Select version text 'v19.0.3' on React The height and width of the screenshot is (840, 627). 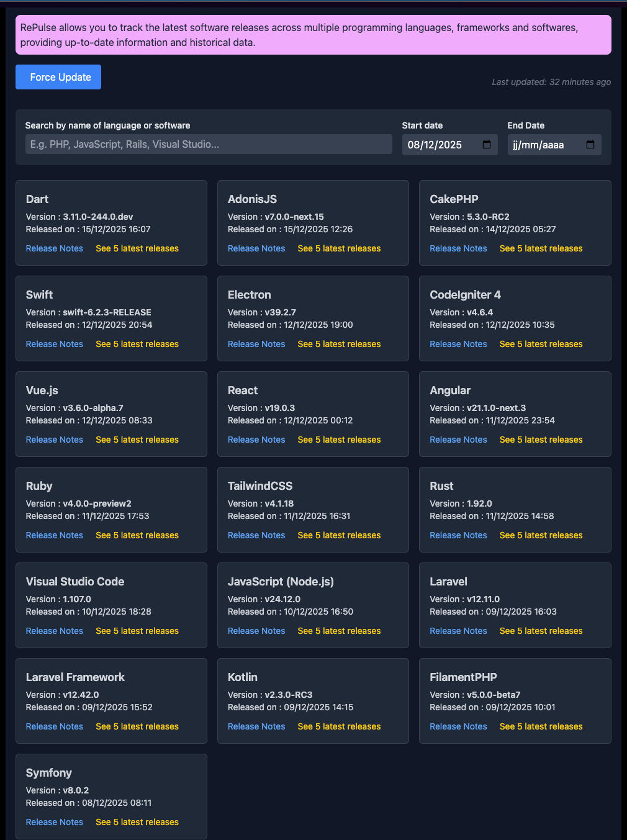280,408
